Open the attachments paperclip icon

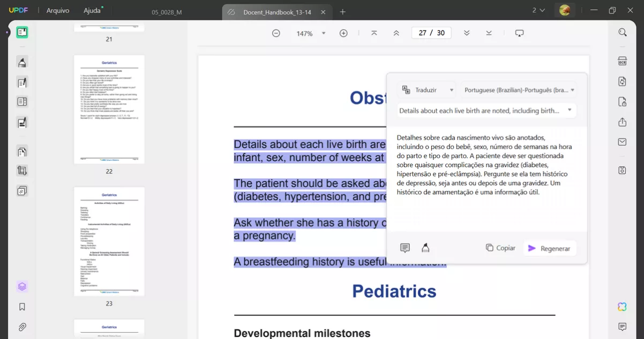pos(22,327)
